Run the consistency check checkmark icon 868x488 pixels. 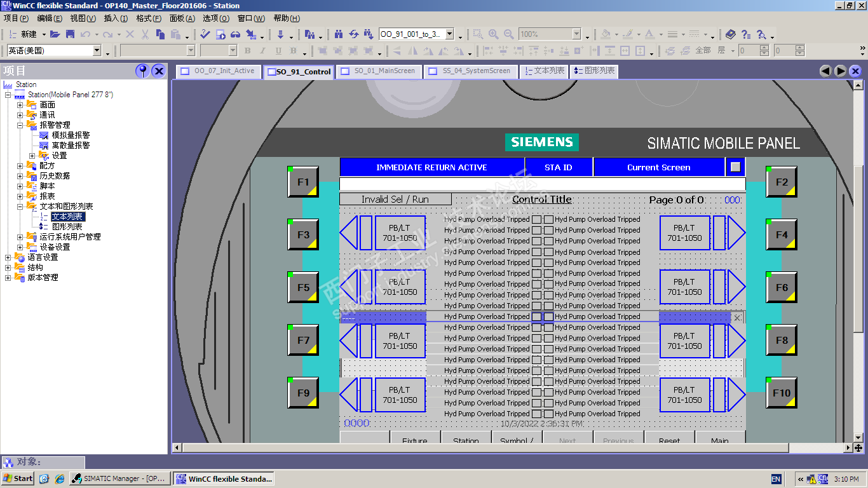[206, 34]
